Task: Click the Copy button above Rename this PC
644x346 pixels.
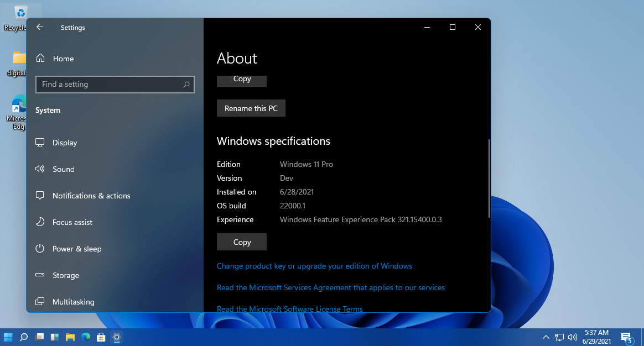Action: [x=241, y=81]
